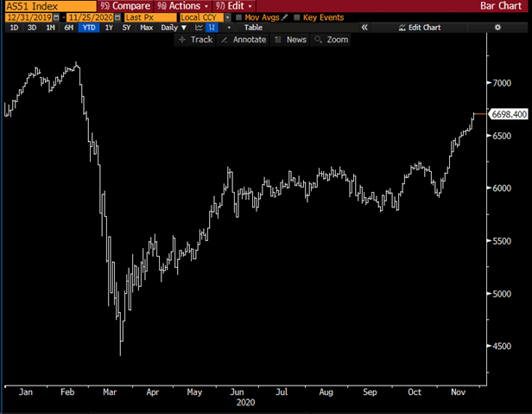Open calendar picker for start date
Image resolution: width=532 pixels, height=414 pixels.
(57, 17)
